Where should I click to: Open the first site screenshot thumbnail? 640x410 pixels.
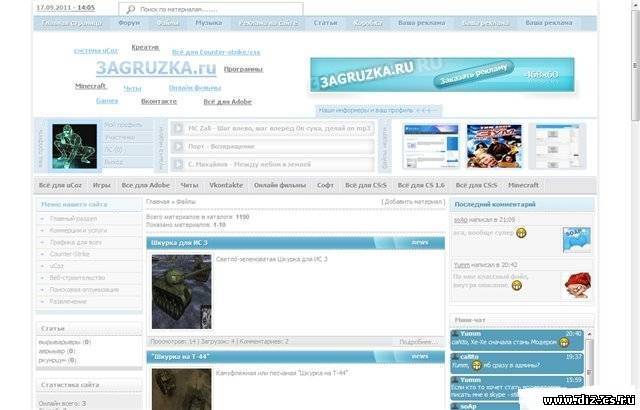coord(431,146)
